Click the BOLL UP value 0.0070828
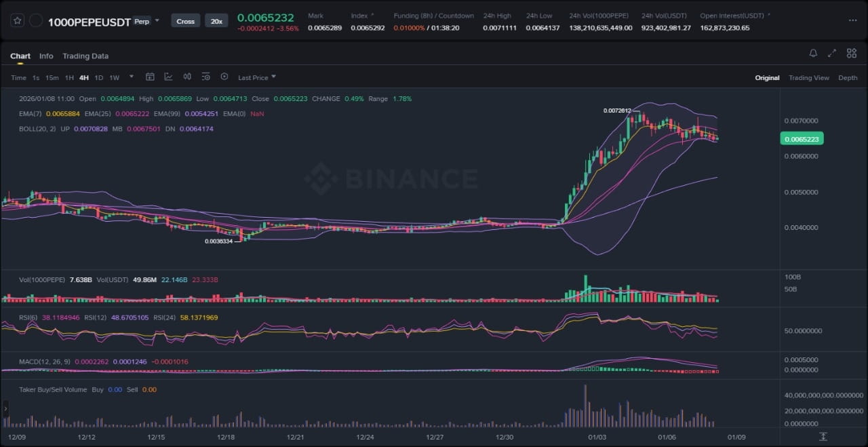Viewport: 868px width, 447px height. 91,128
